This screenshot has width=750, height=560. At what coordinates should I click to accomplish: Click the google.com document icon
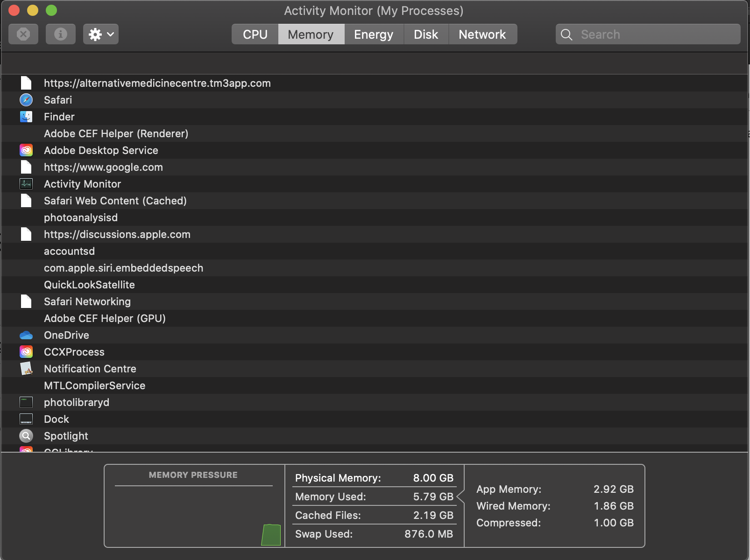click(26, 167)
